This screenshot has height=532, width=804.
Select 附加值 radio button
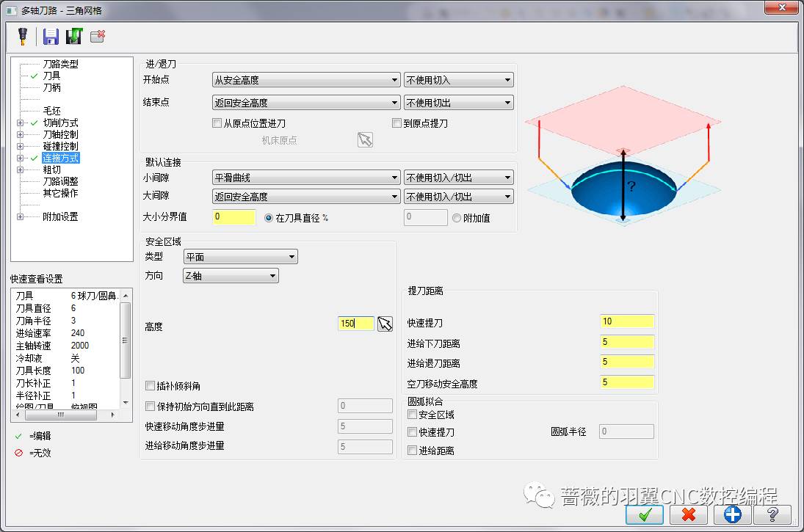click(457, 218)
